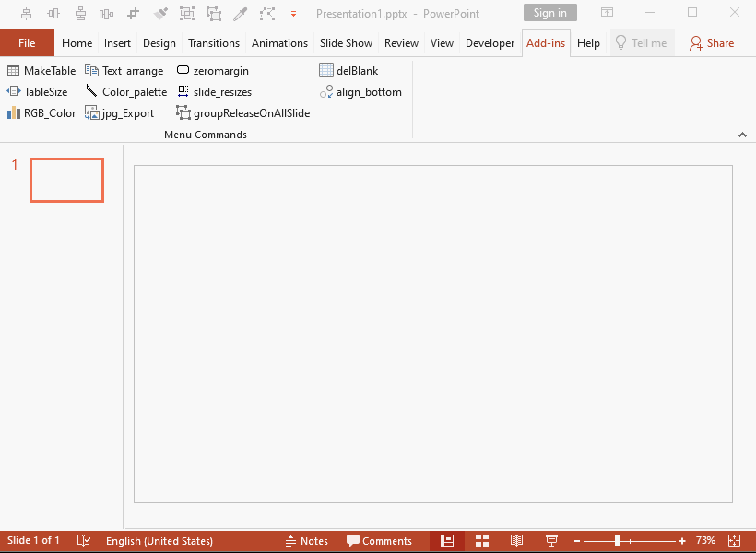Click the Share button

pyautogui.click(x=712, y=43)
